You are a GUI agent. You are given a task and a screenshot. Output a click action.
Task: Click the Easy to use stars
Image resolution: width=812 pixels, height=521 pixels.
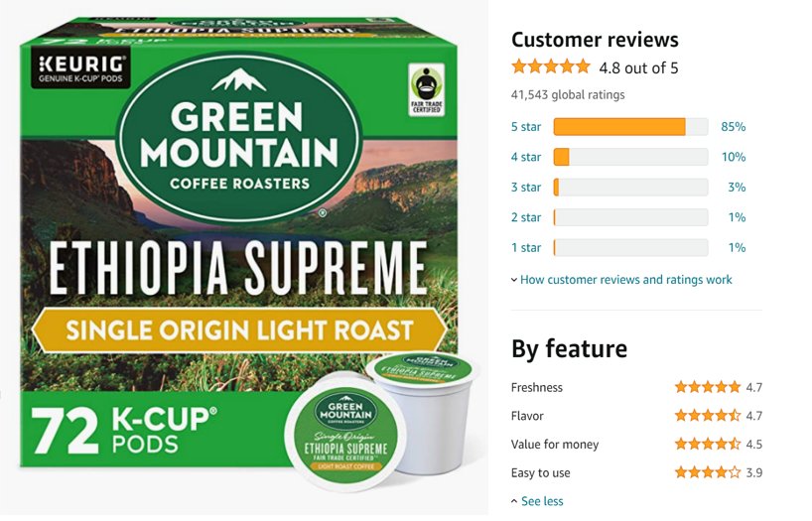[x=708, y=472]
